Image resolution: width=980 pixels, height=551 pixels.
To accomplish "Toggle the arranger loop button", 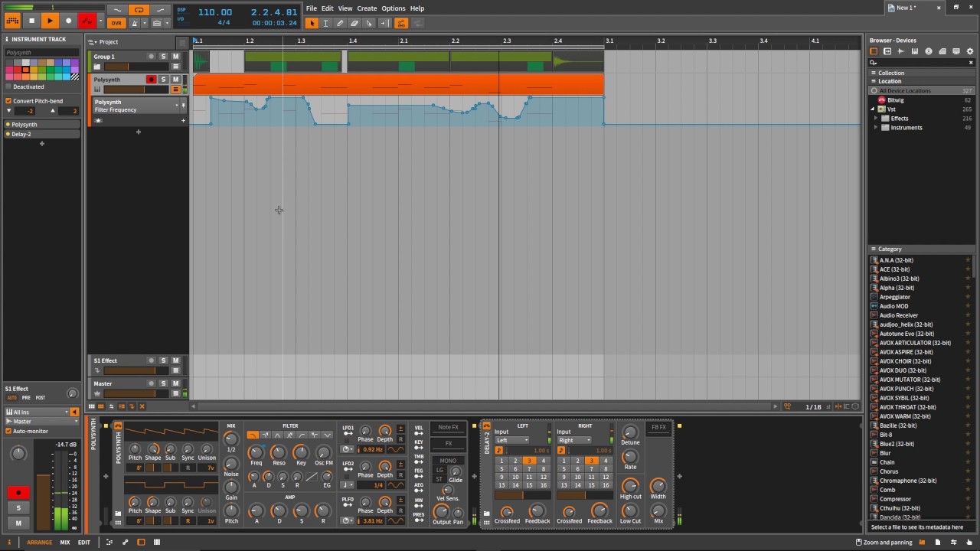I will coord(139,10).
